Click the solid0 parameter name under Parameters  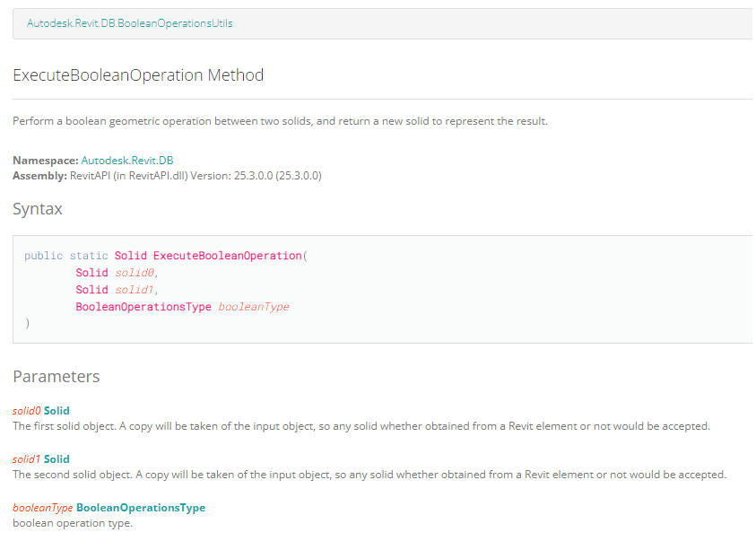click(x=27, y=410)
